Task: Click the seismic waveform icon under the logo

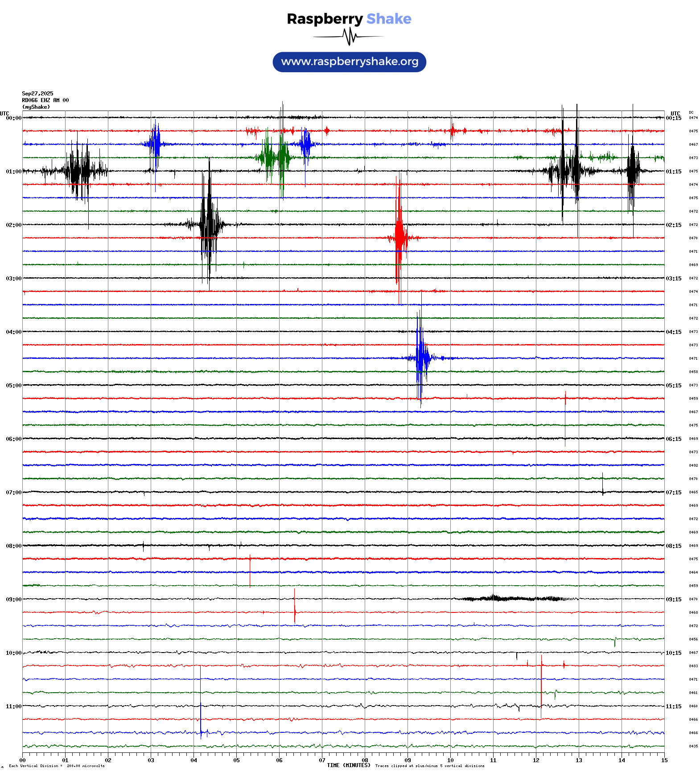Action: [349, 37]
